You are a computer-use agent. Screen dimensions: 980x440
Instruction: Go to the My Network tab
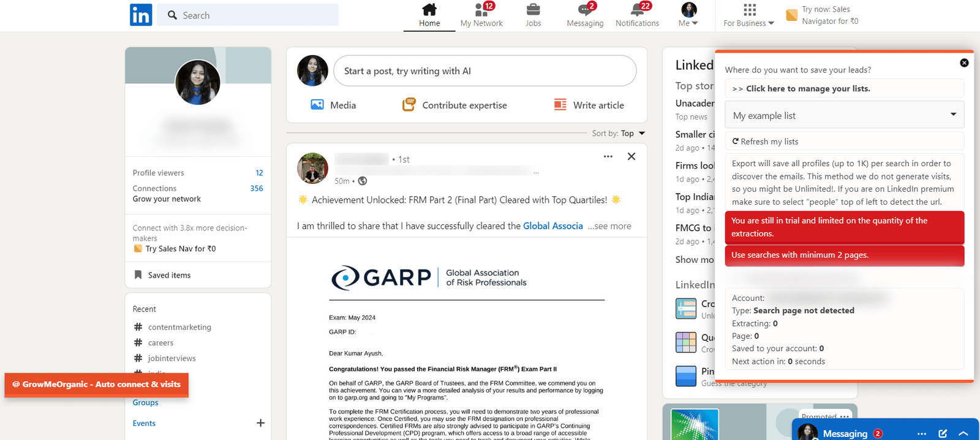481,15
